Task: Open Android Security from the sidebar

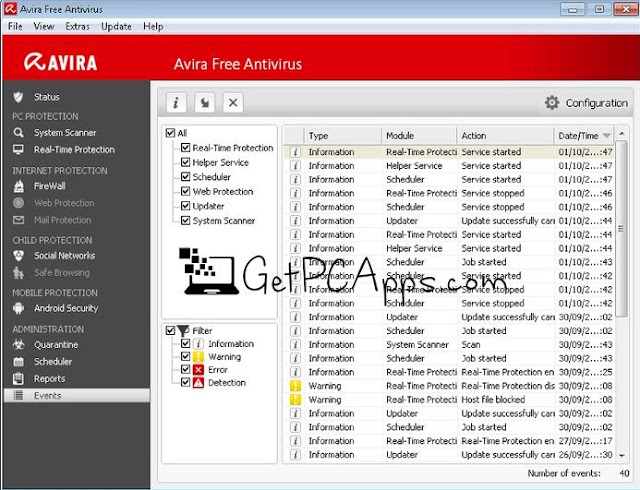Action: click(x=66, y=308)
